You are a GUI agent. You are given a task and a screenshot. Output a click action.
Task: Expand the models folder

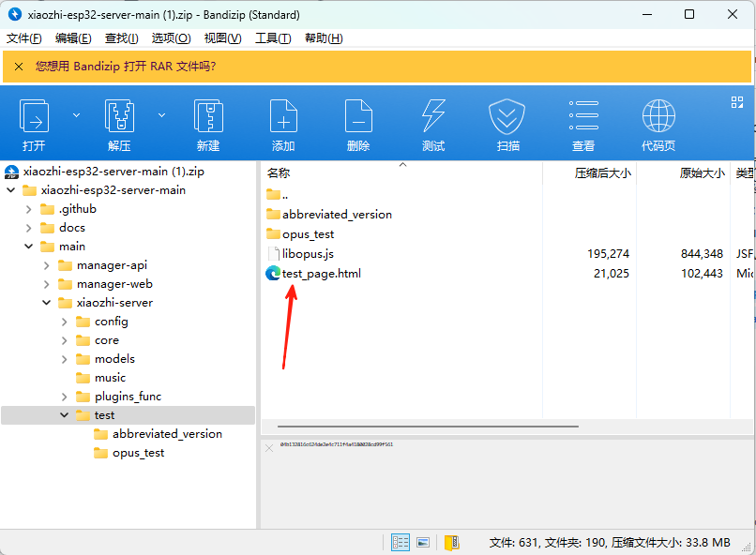pyautogui.click(x=64, y=359)
